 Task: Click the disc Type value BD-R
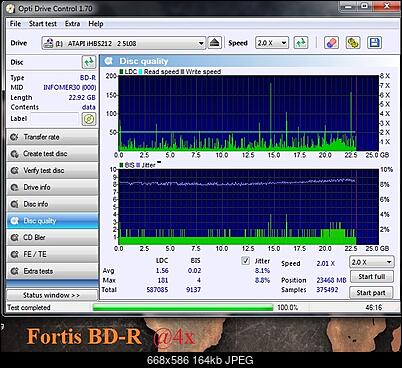88,78
